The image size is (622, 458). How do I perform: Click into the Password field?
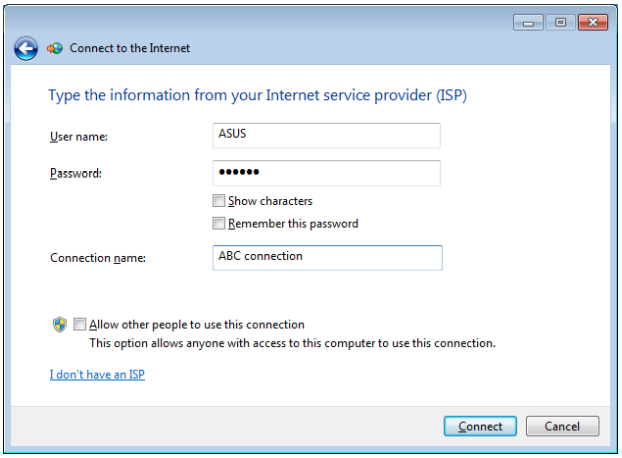click(326, 173)
